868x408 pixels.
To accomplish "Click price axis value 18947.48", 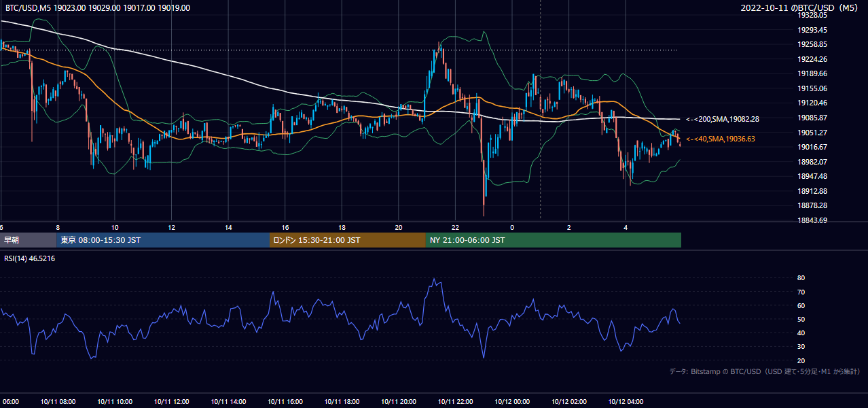I will pyautogui.click(x=812, y=176).
